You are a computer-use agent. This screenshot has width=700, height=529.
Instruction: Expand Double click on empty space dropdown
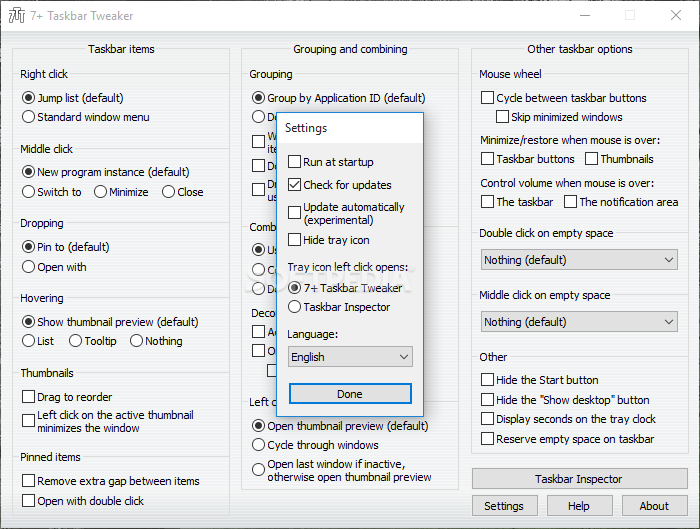click(579, 260)
